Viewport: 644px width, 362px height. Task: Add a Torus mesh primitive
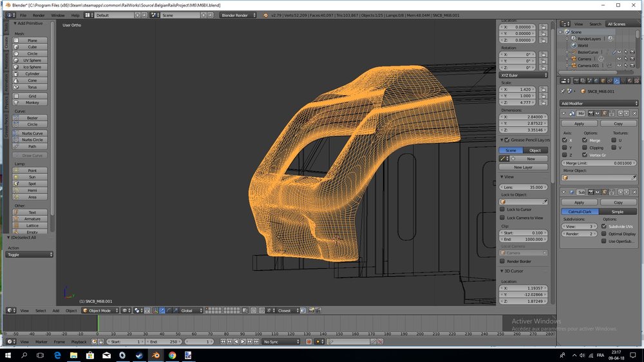point(30,87)
